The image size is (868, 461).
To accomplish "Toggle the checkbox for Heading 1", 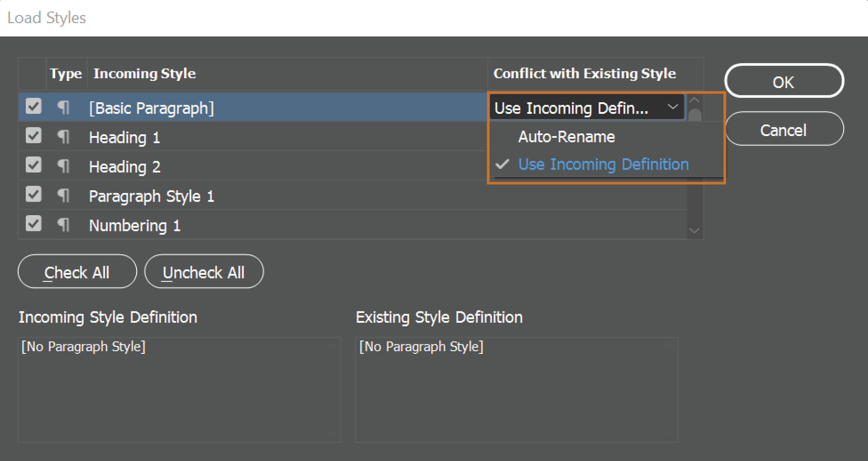I will click(33, 136).
